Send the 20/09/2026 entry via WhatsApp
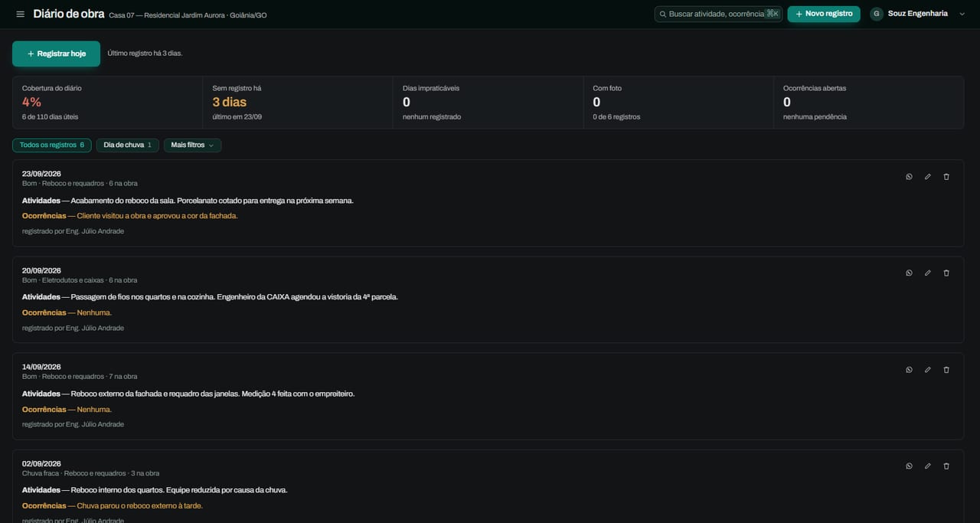 coord(909,273)
